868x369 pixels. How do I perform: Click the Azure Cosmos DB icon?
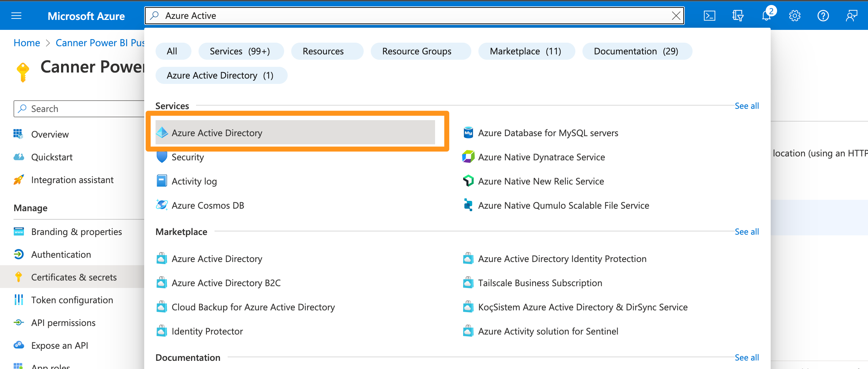click(162, 205)
